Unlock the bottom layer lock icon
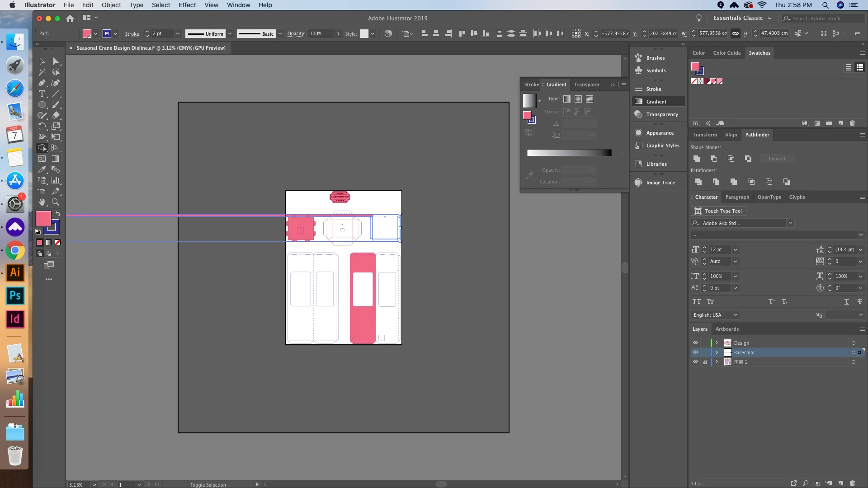The width and height of the screenshot is (868, 488). point(705,362)
